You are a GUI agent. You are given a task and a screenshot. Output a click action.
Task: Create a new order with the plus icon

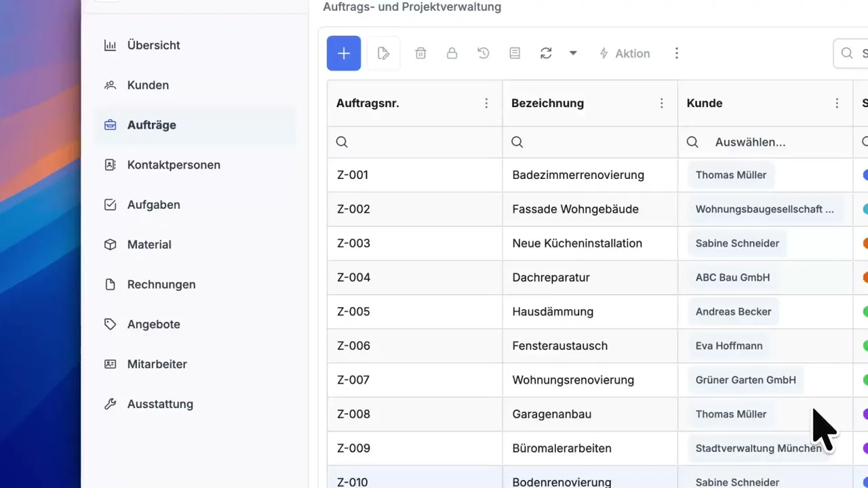pos(343,53)
